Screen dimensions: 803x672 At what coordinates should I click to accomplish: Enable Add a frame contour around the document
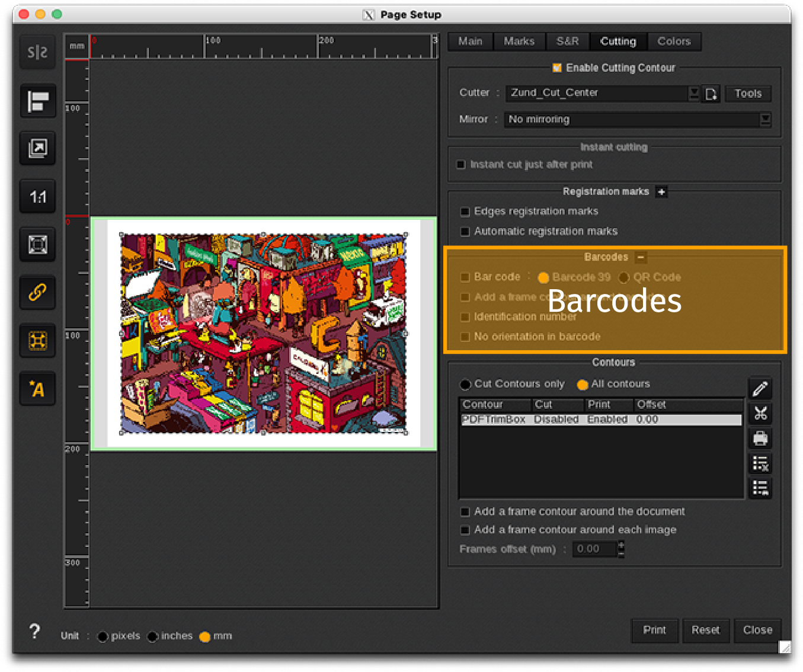click(465, 511)
